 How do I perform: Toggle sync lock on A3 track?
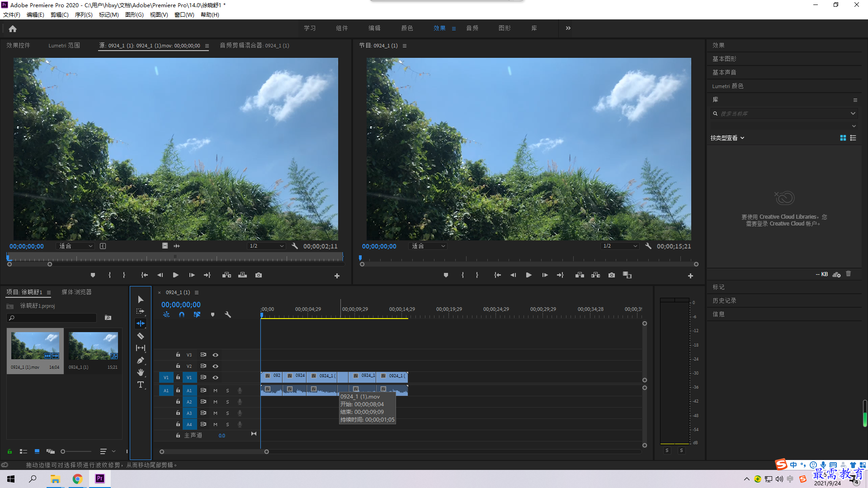[203, 413]
